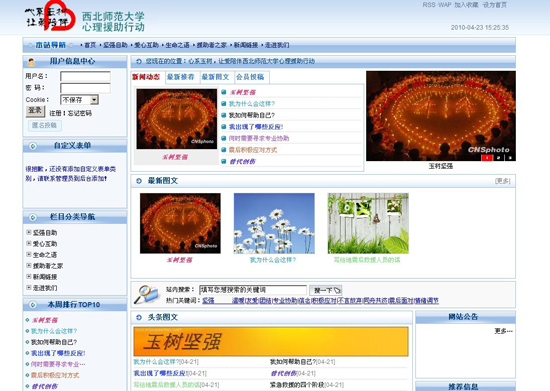Click the round icon beside 自定义表单
The image size is (550, 391).
pos(33,146)
